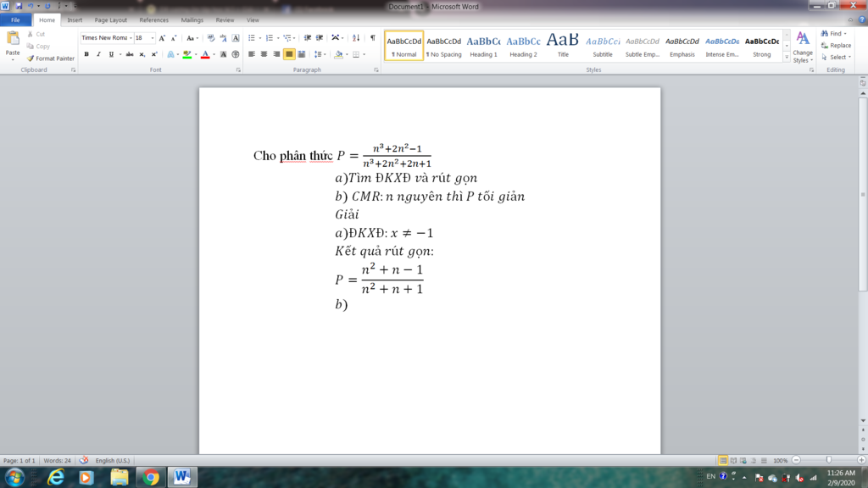Switch to the References tab

coord(154,20)
